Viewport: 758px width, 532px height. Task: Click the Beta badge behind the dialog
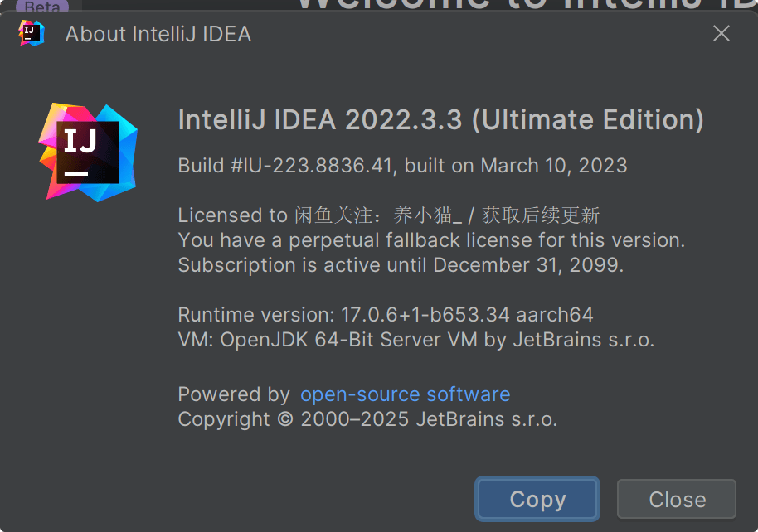(42, 6)
